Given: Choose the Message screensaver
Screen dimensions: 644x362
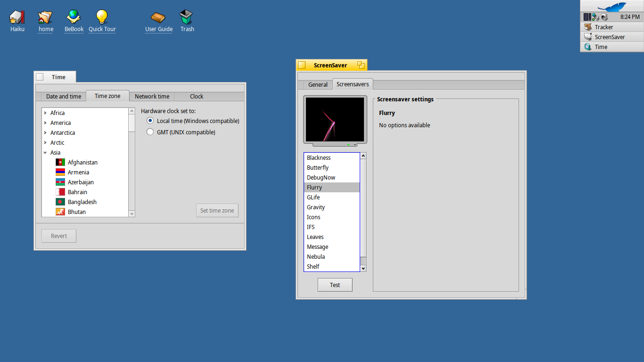Looking at the screenshot, I should point(332,247).
